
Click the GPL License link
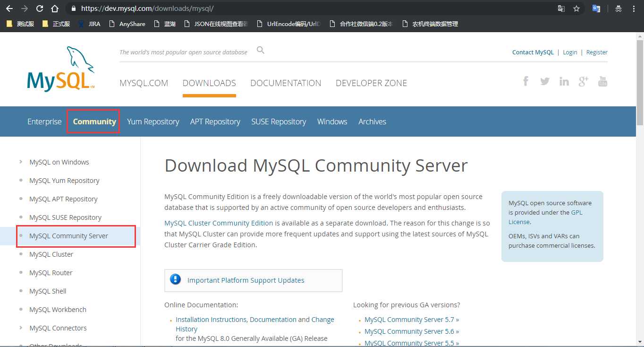click(x=545, y=217)
